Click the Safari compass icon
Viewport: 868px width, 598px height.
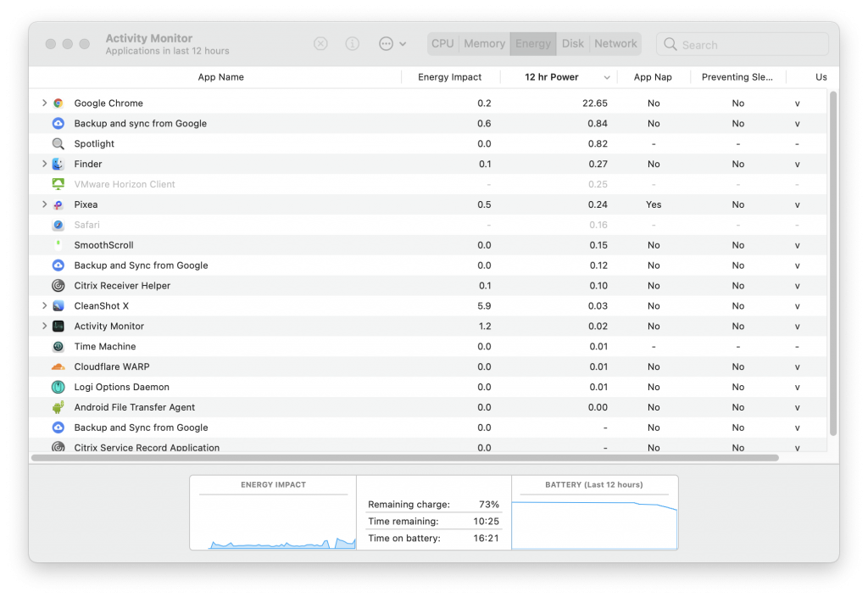pyautogui.click(x=58, y=225)
